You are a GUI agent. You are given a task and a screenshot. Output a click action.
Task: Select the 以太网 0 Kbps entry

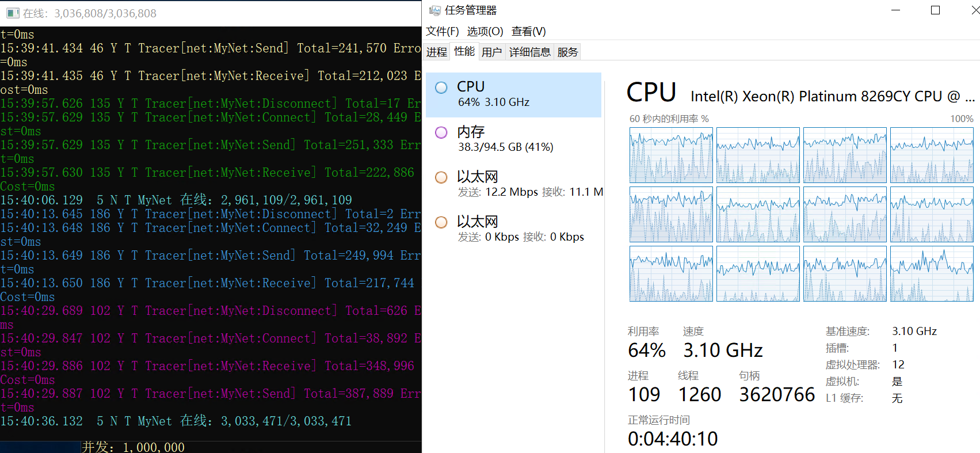pos(513,229)
